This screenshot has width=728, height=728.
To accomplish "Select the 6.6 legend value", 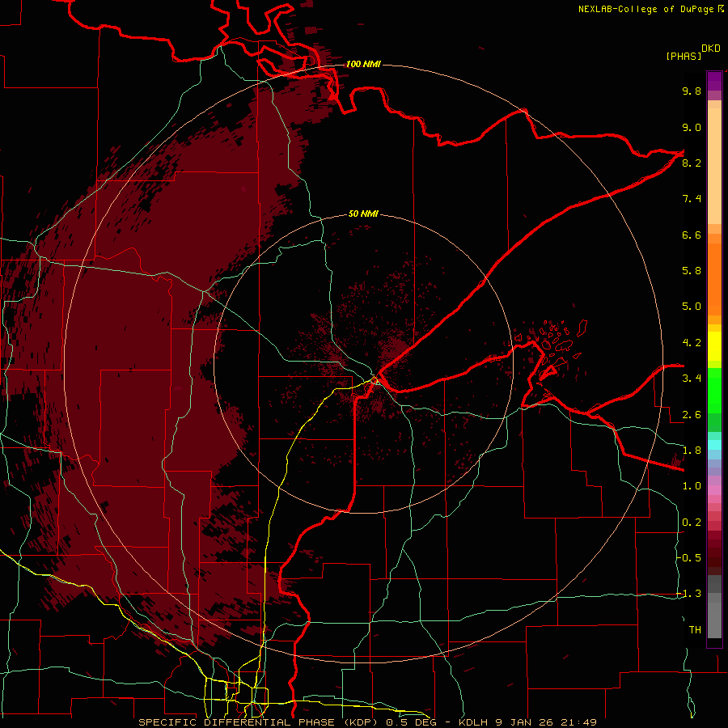I will click(692, 235).
